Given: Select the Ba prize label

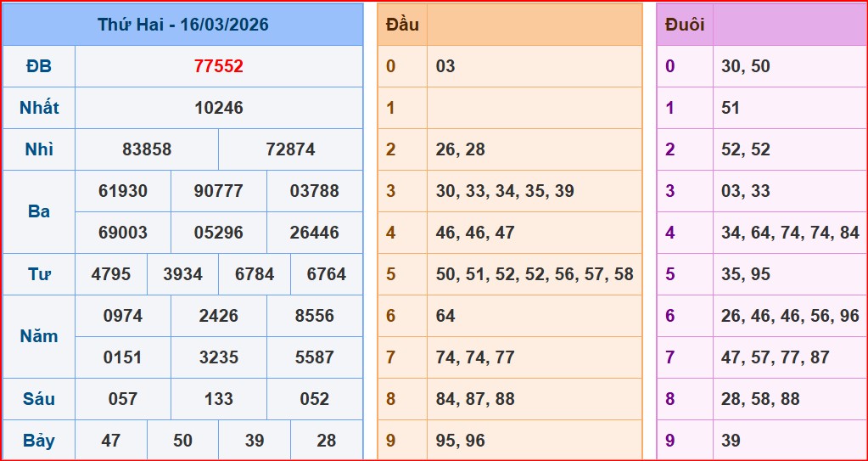Looking at the screenshot, I should [x=39, y=211].
